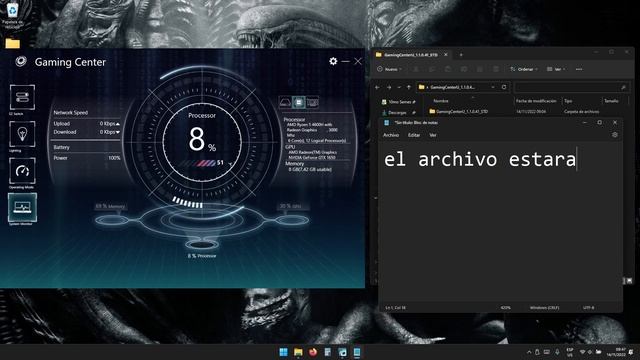Open Vídeo Series in the Explorer sidebar

click(399, 102)
